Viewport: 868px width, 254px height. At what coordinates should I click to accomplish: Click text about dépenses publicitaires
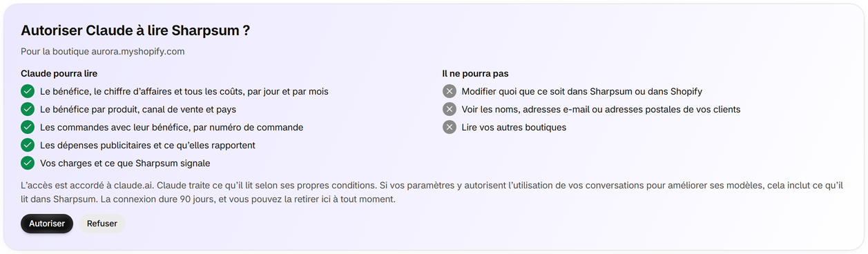148,146
